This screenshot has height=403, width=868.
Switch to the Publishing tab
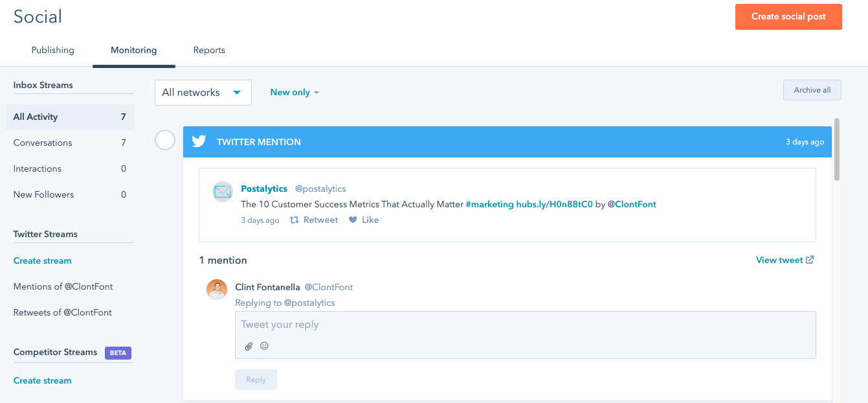53,50
